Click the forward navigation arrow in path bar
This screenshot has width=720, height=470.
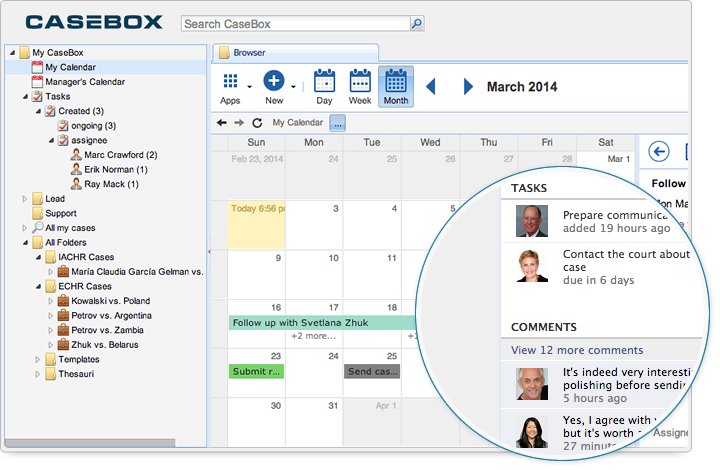[x=239, y=123]
